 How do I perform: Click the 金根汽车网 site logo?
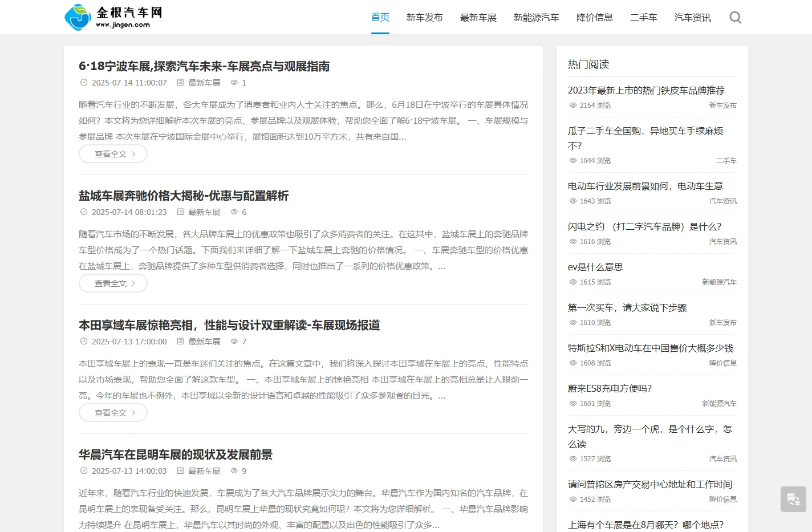click(x=113, y=17)
